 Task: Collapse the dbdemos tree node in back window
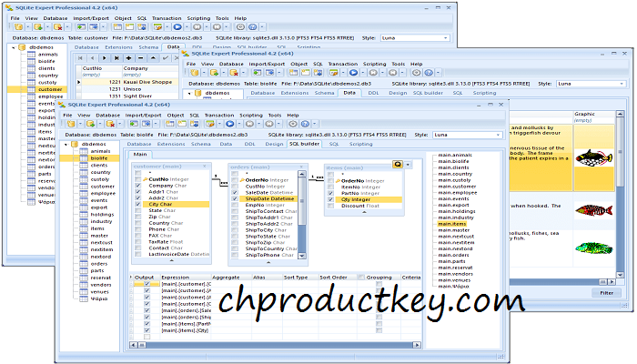[x=14, y=47]
